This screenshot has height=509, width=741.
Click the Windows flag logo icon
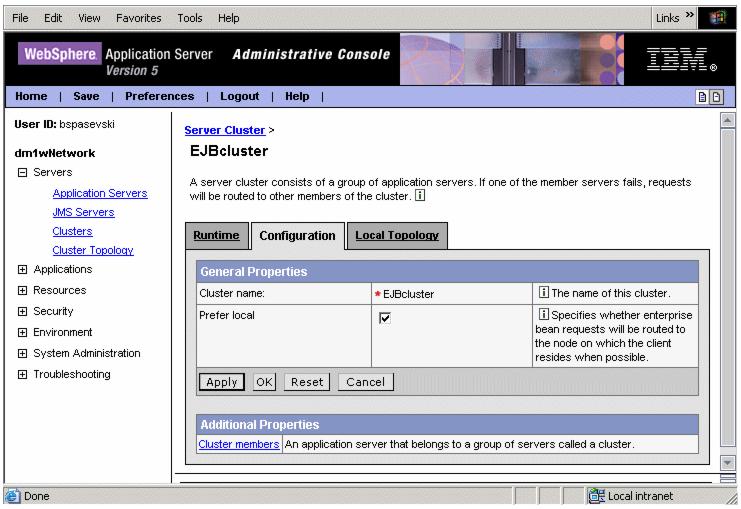click(717, 18)
